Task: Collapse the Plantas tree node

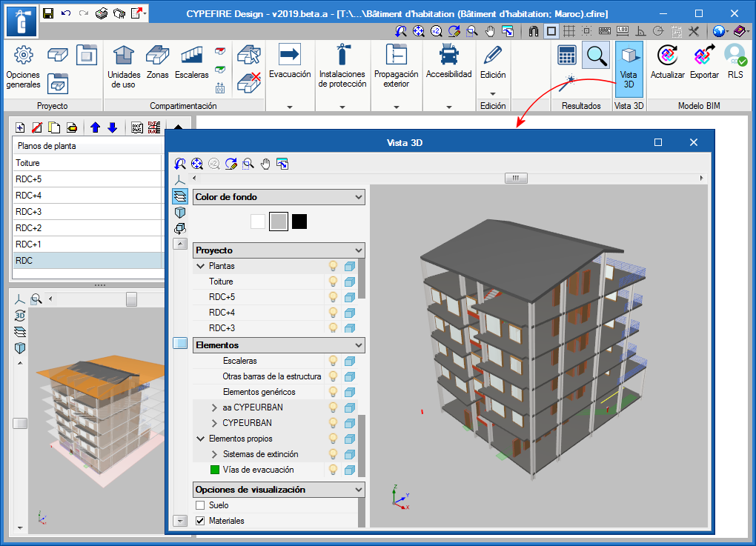Action: click(201, 265)
